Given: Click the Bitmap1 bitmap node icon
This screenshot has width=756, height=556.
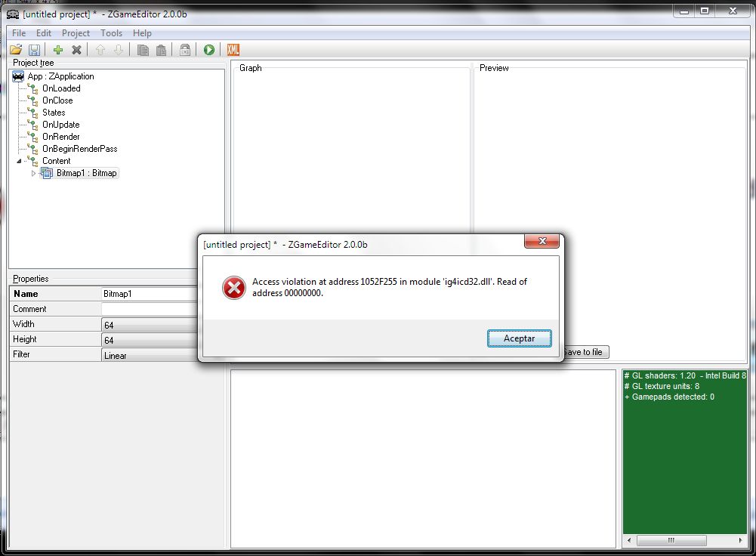Looking at the screenshot, I should 47,173.
